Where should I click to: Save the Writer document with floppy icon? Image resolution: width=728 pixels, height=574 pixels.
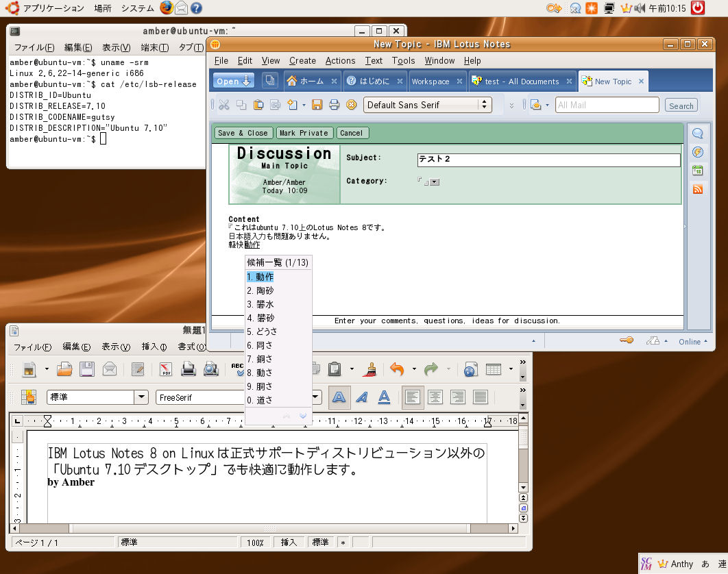[87, 369]
